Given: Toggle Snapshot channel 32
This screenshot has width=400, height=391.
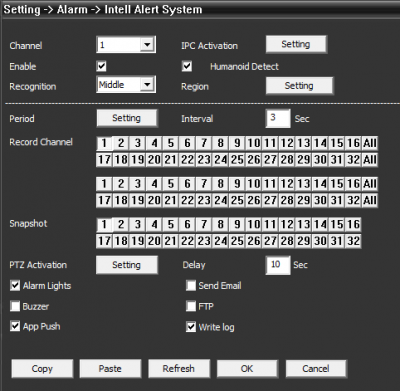Looking at the screenshot, I should coord(353,241).
